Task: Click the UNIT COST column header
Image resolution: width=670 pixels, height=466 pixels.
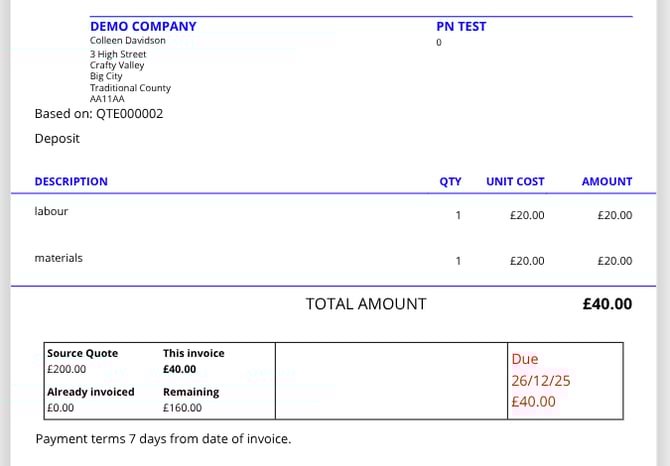Action: tap(515, 182)
